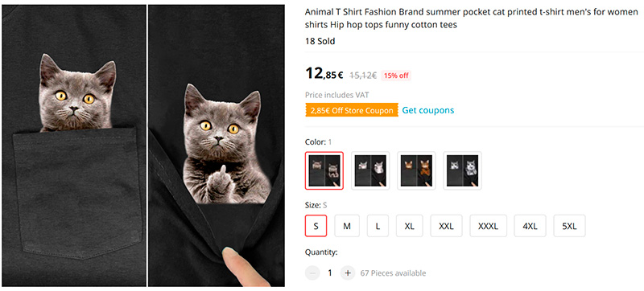Pick the orange cat color variant

click(416, 170)
